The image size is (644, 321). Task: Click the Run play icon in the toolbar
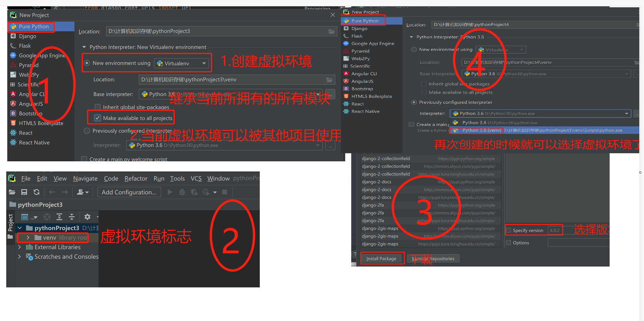(x=170, y=192)
